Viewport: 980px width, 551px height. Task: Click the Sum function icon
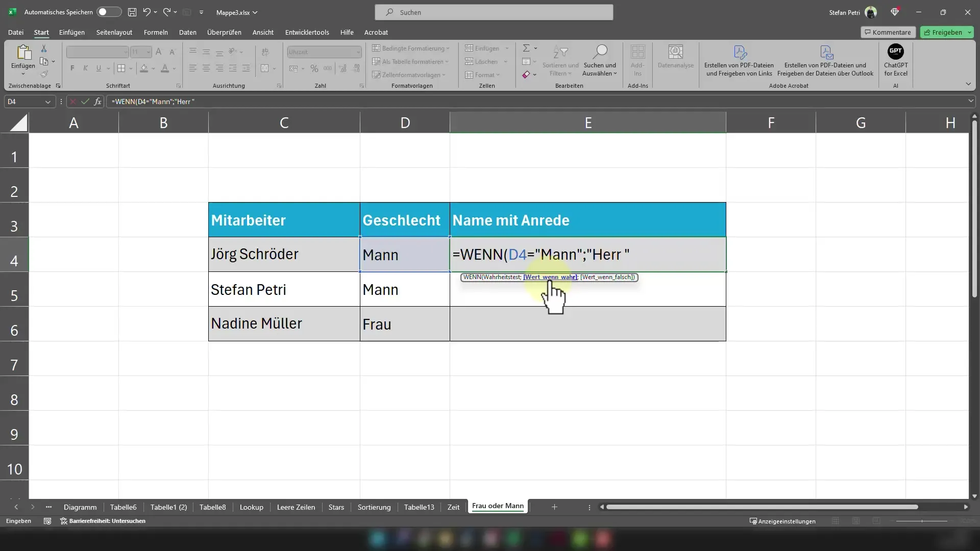pos(526,48)
